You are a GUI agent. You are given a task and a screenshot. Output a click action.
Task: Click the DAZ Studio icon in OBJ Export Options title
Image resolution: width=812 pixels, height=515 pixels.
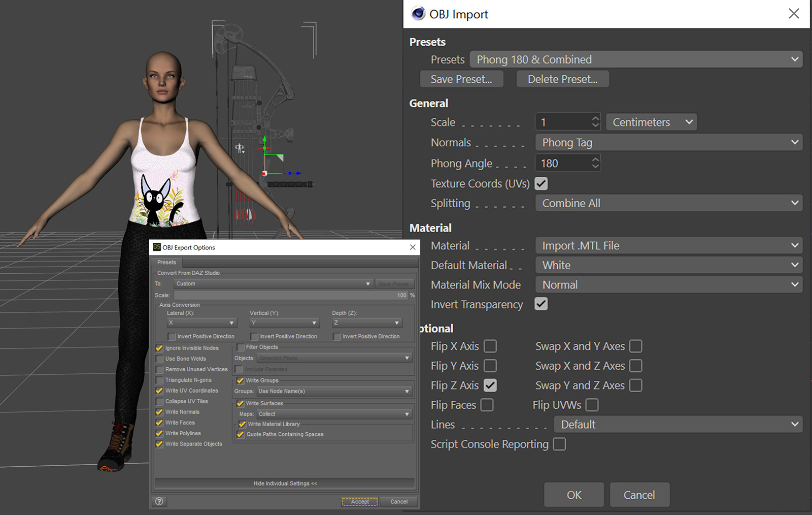click(157, 247)
